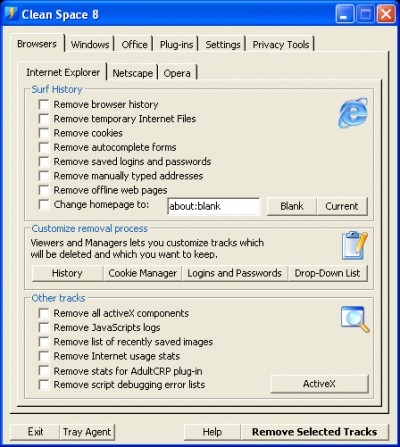The image size is (400, 447).
Task: Open the Drop-Down List manager
Action: click(x=327, y=273)
